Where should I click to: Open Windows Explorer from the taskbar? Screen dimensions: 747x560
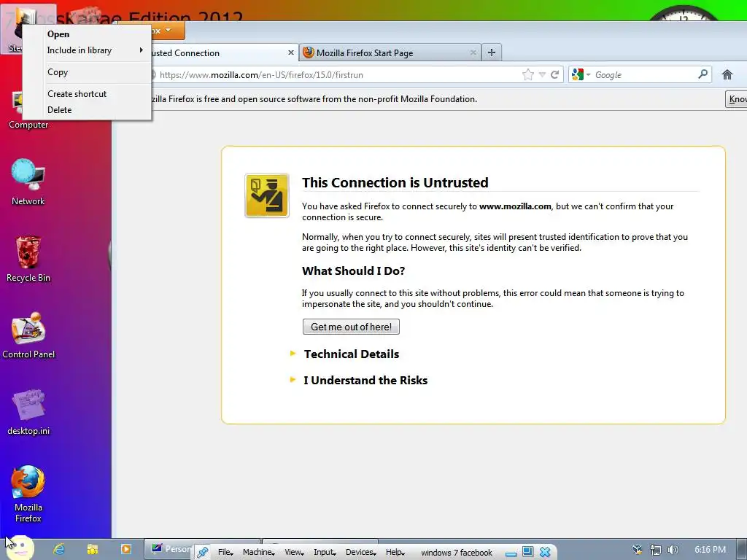click(92, 549)
